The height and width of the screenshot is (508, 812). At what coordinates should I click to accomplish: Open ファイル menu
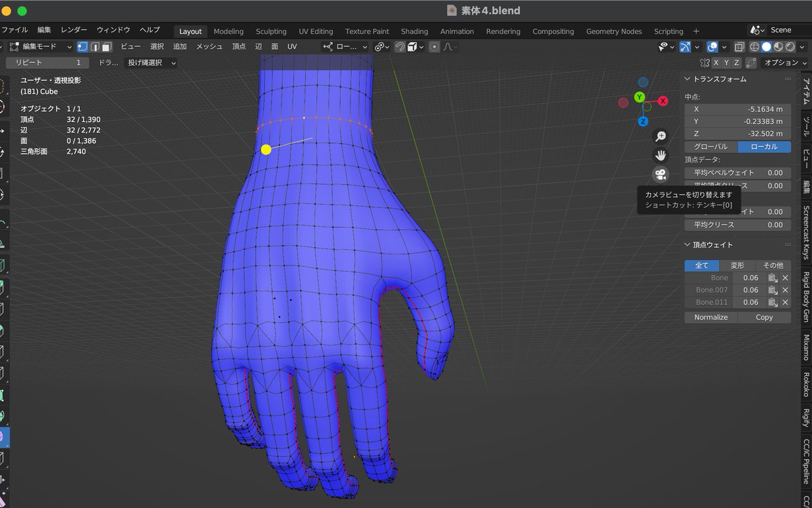[x=14, y=30]
